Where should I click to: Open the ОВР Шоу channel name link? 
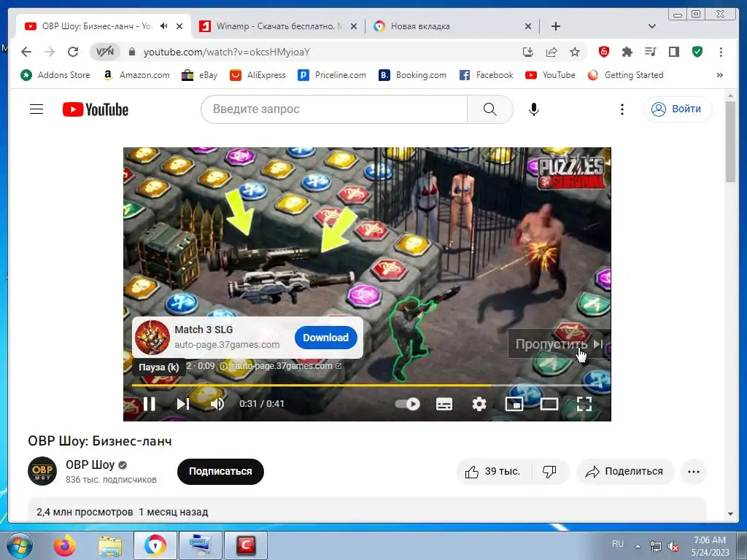90,464
